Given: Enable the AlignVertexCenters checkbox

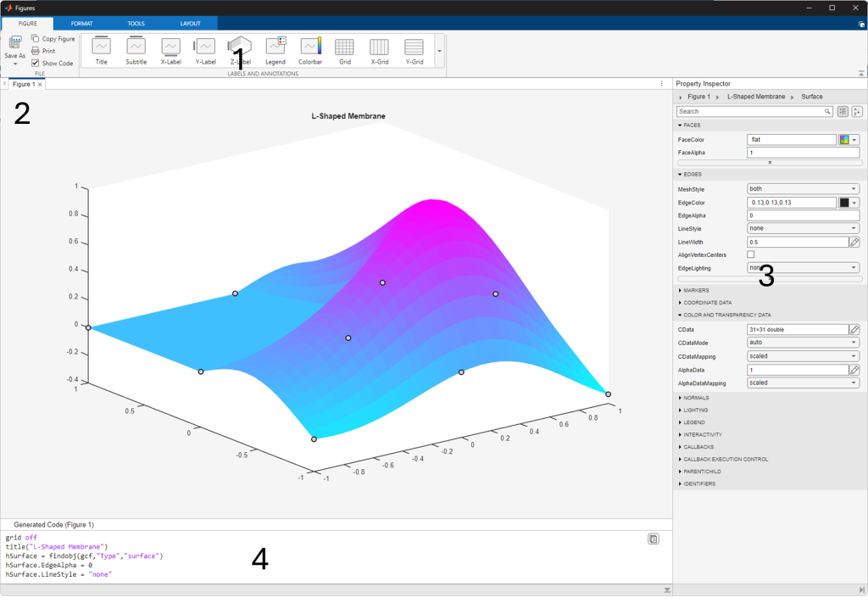Looking at the screenshot, I should click(751, 254).
